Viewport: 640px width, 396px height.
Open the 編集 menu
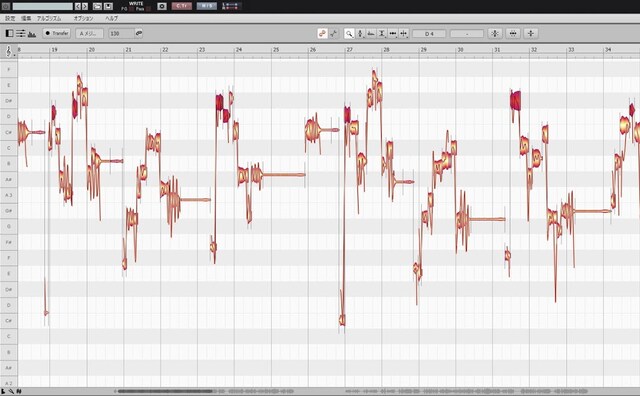pos(26,18)
